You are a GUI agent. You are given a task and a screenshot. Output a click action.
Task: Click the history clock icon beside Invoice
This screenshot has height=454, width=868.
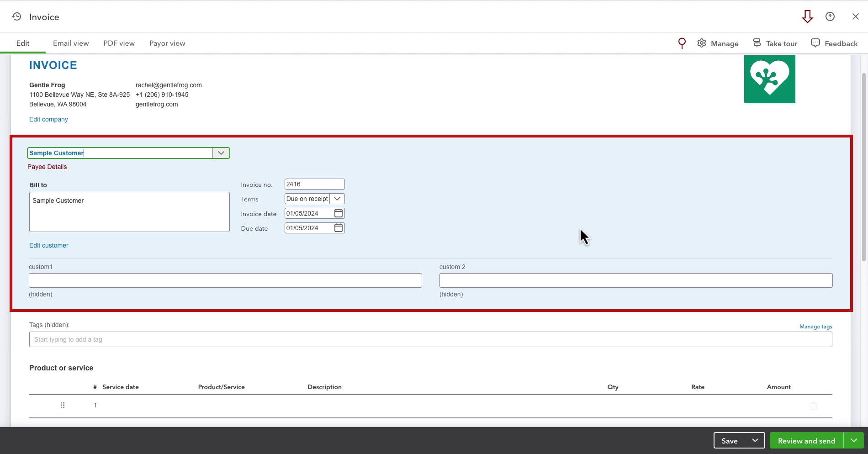coord(17,17)
